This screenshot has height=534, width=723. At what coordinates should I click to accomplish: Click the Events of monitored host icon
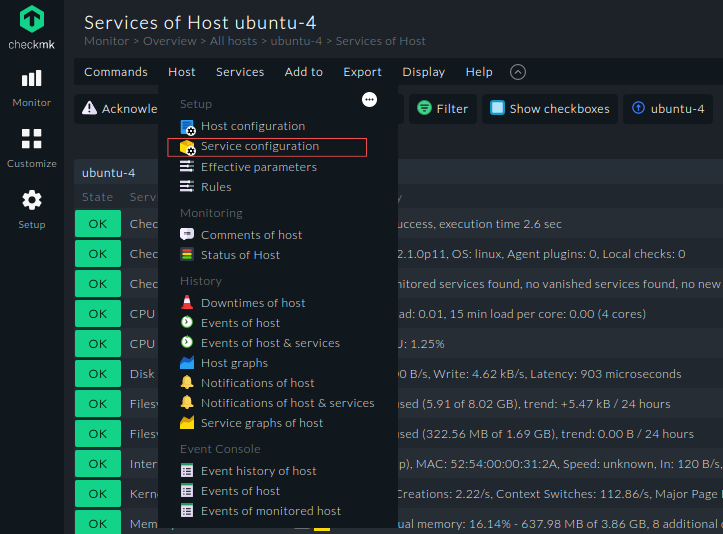pos(187,510)
